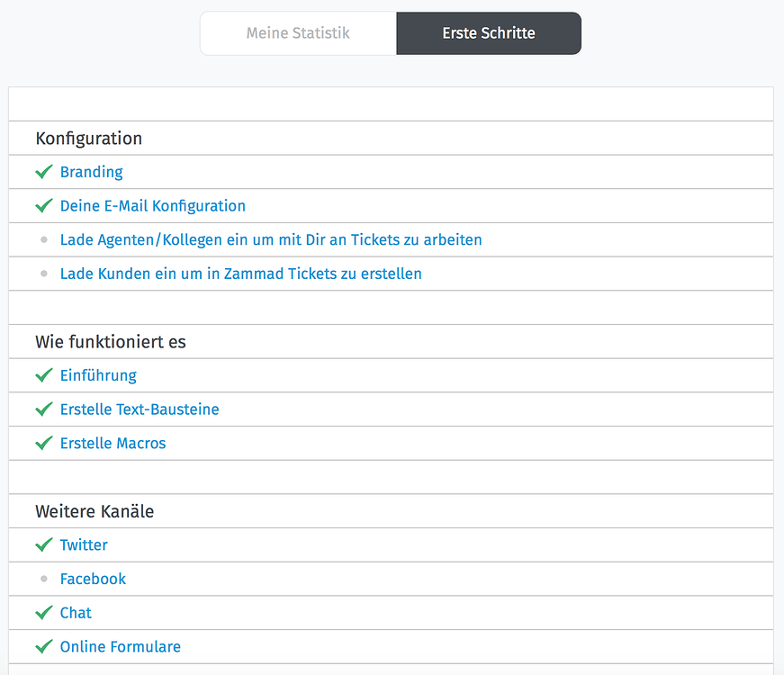This screenshot has height=675, width=784.
Task: Click the Konfiguration section header
Action: click(88, 138)
